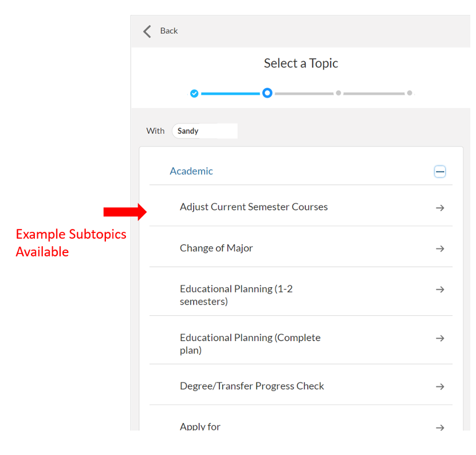Viewport: 476px width, 455px height.
Task: Click the arrow for Educational Planning (Complete plan)
Action: pyautogui.click(x=440, y=338)
